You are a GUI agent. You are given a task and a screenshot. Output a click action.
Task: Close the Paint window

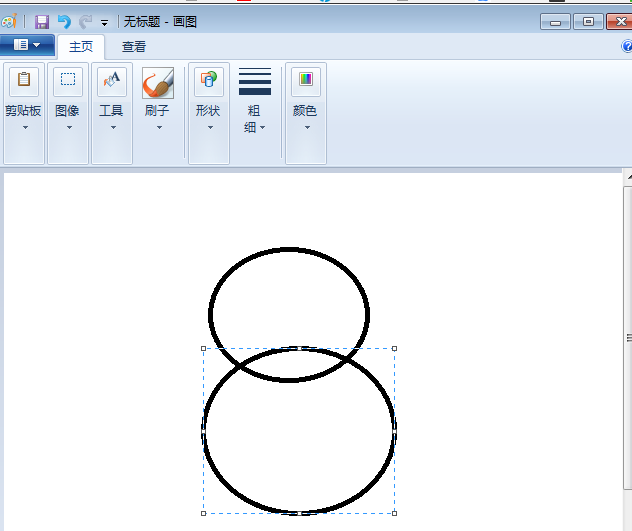(x=620, y=22)
